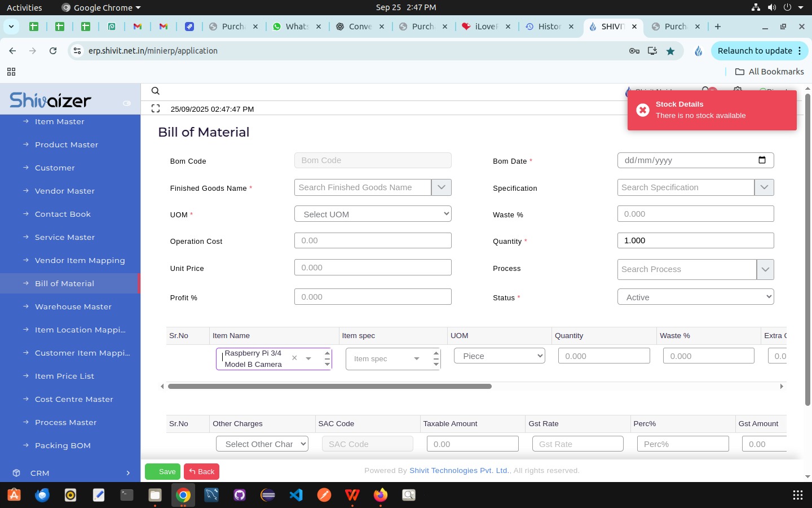Expand the Finished Goods Name dropdown
812x508 pixels.
[x=441, y=187]
